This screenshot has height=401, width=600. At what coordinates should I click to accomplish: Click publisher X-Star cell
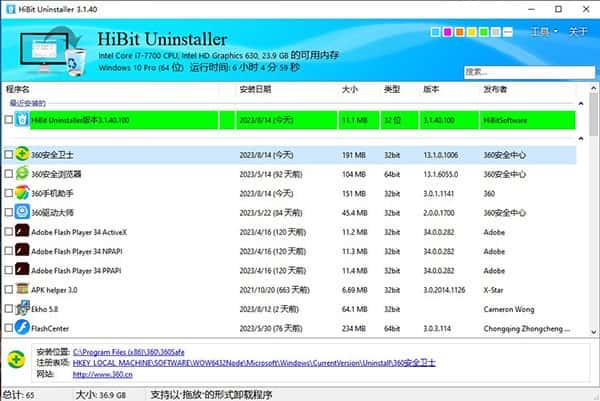point(493,290)
